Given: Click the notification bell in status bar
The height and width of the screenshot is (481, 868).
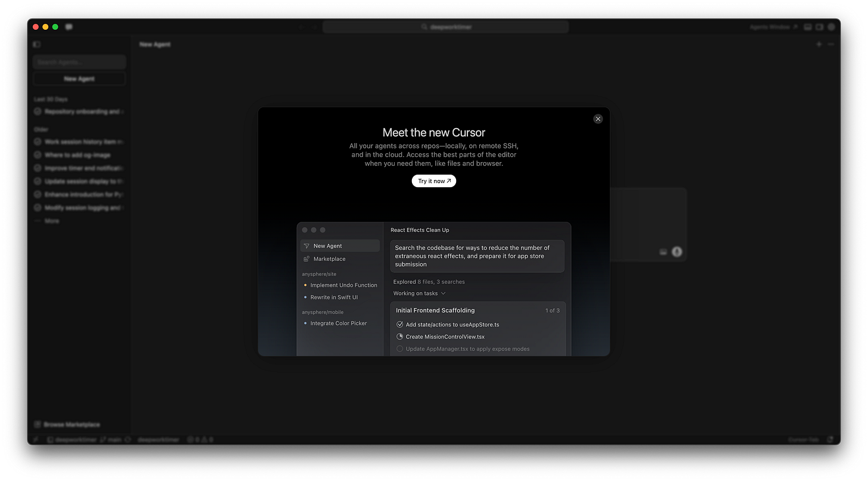Looking at the screenshot, I should 830,439.
